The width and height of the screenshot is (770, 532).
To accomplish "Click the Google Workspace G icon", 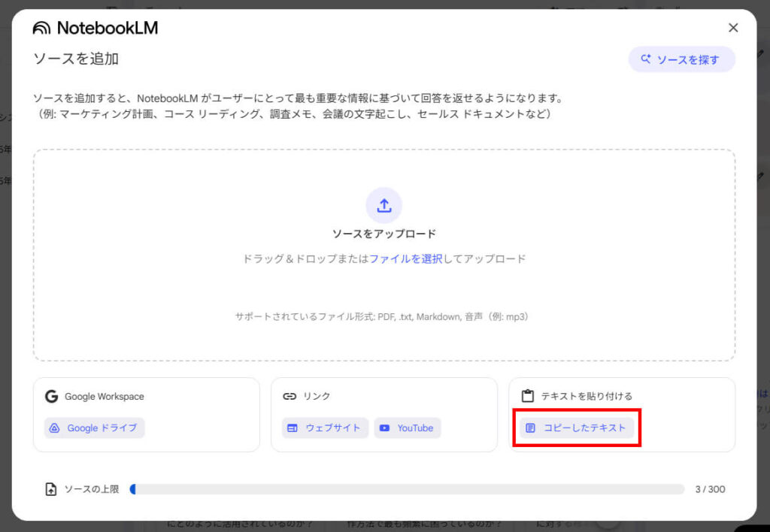I will (53, 396).
